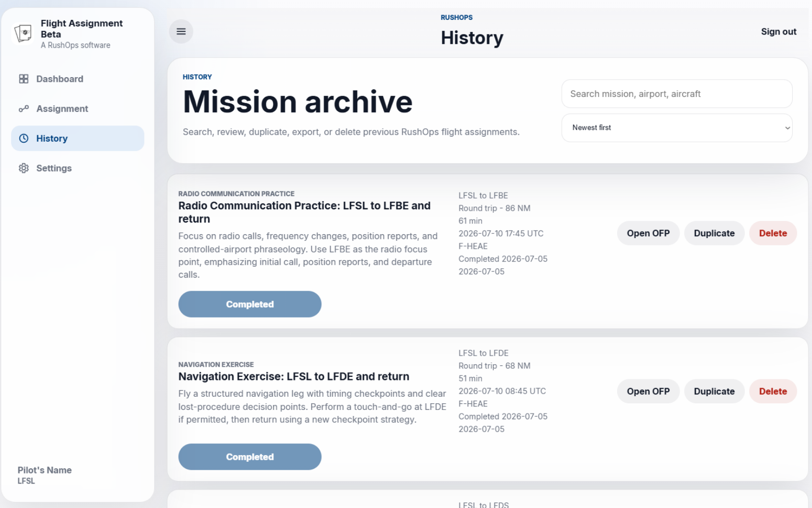Open the Newest first sort dropdown

pos(677,128)
